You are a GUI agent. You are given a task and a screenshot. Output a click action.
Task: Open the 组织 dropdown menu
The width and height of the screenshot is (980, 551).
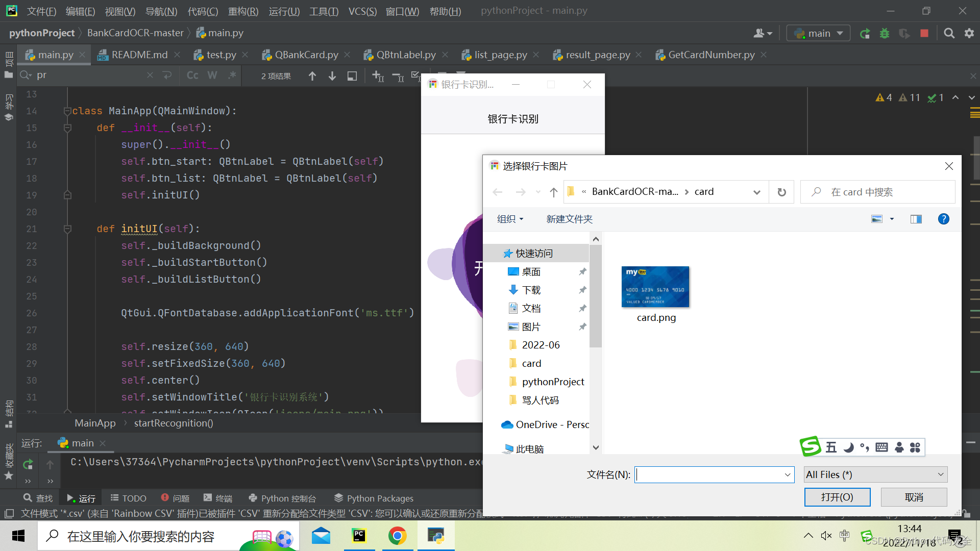[510, 219]
